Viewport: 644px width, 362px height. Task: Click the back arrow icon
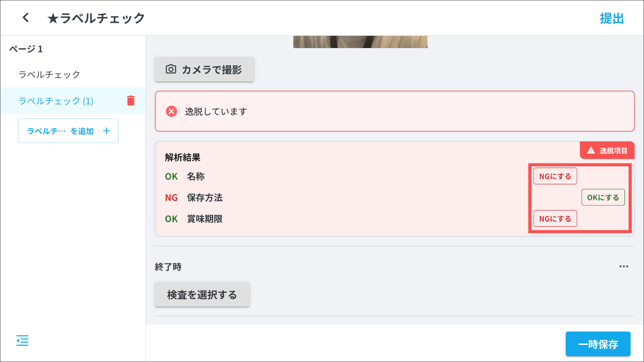point(26,18)
